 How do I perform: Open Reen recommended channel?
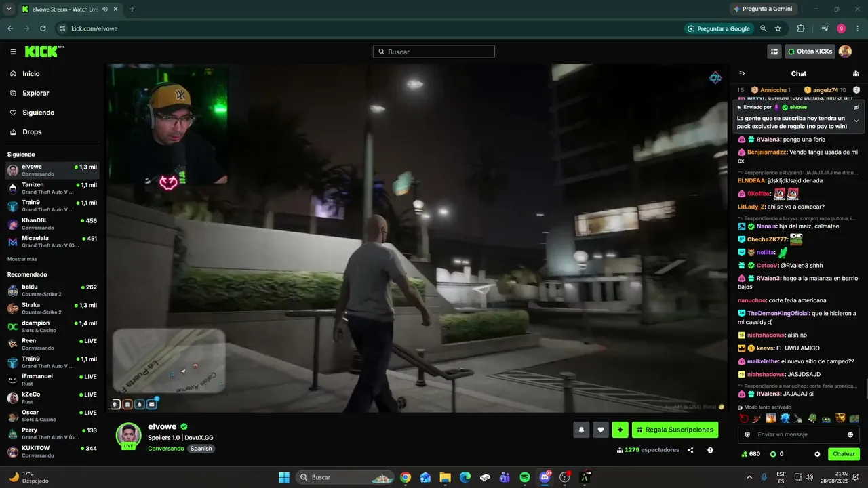[x=52, y=344]
